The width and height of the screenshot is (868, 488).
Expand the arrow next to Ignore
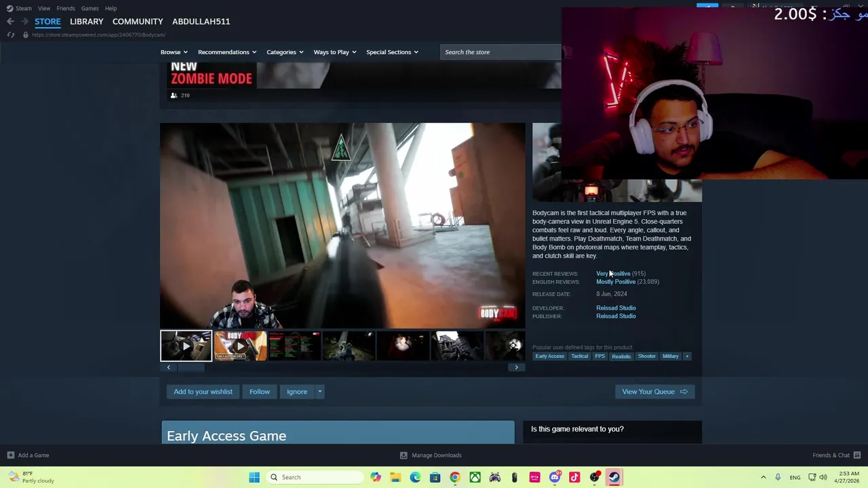pyautogui.click(x=319, y=392)
